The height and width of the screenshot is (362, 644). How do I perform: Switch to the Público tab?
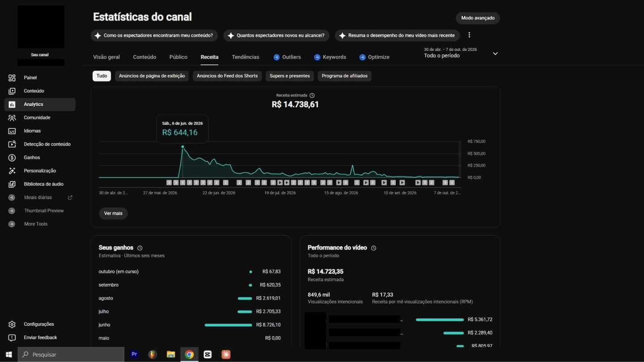click(x=178, y=57)
